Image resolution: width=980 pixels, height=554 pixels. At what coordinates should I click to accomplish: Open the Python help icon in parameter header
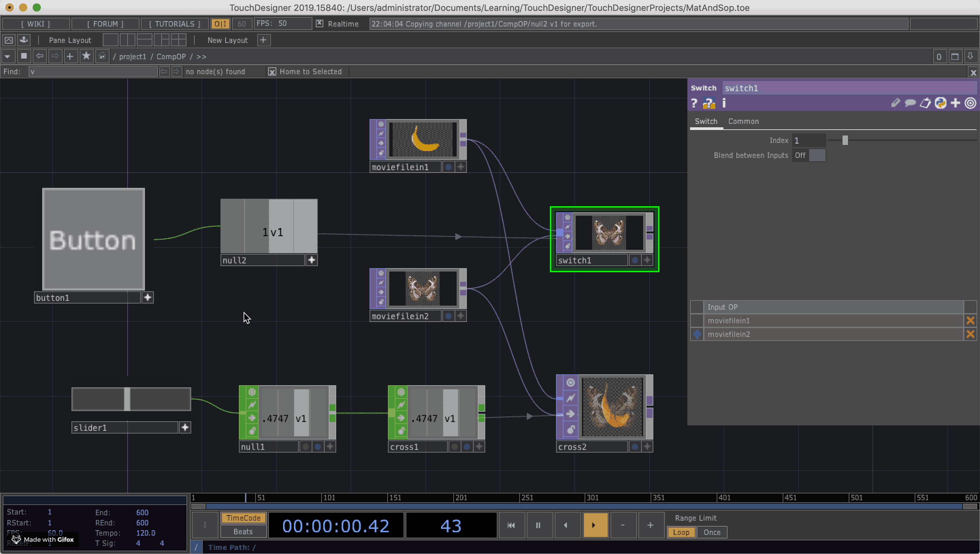[x=941, y=103]
